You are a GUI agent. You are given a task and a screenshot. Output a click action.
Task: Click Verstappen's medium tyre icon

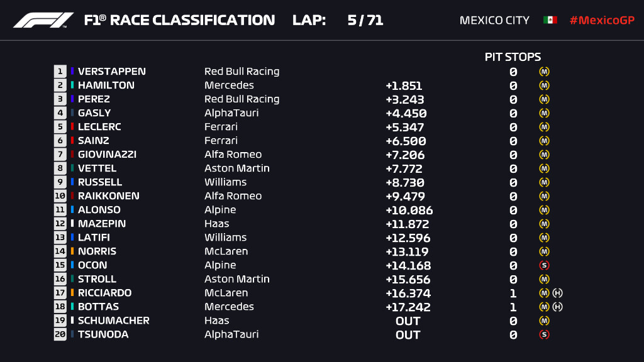pos(544,72)
